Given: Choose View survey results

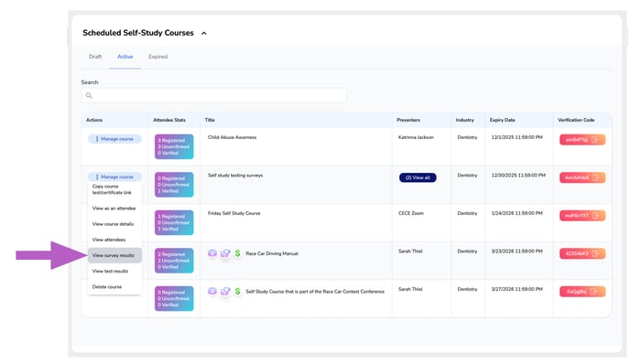Looking at the screenshot, I should pos(114,255).
